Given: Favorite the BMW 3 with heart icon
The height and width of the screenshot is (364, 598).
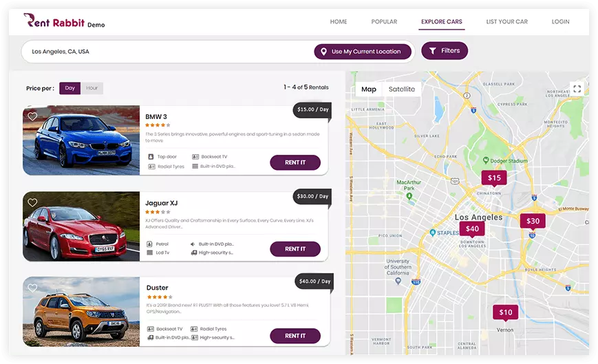Looking at the screenshot, I should click(x=32, y=116).
